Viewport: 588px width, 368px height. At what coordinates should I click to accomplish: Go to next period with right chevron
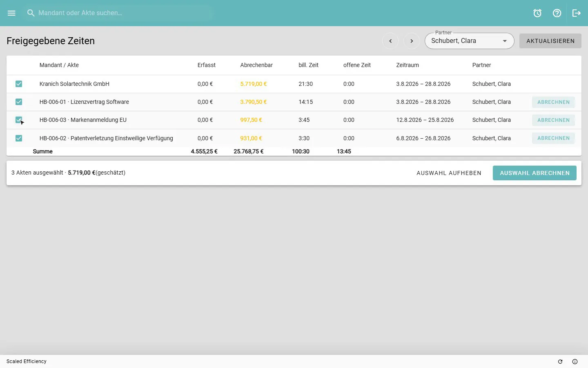[x=412, y=41]
